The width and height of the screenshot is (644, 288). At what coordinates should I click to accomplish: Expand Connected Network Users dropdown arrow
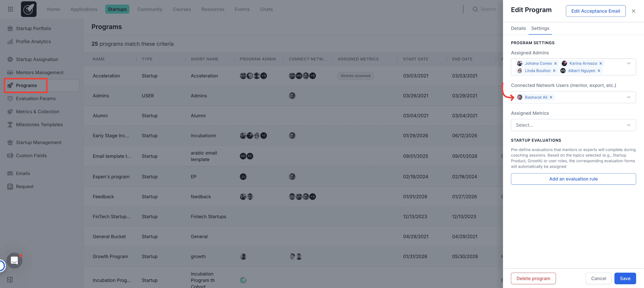pyautogui.click(x=629, y=97)
